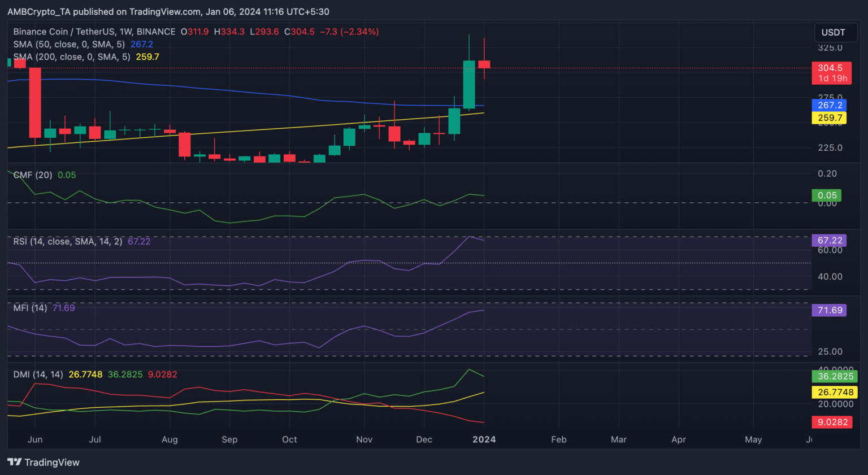Select the MFI (14) indicator label
Screen dimensions: 868x475
click(x=30, y=308)
